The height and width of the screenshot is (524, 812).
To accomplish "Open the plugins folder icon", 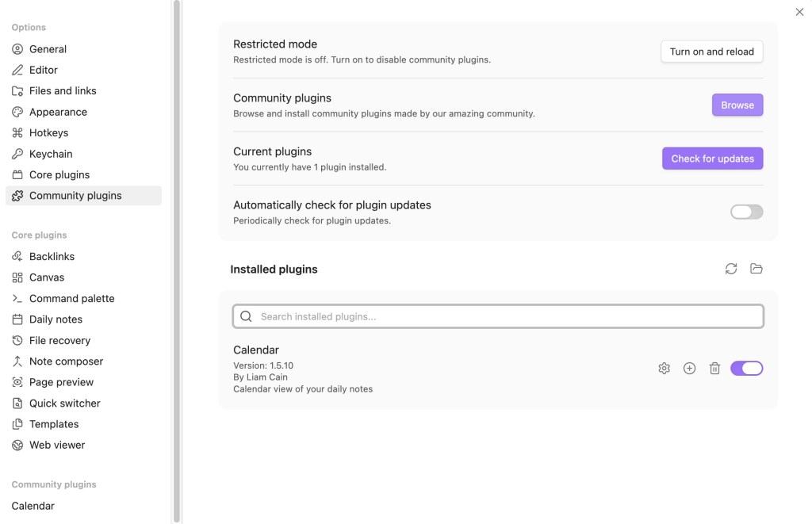I will click(756, 269).
